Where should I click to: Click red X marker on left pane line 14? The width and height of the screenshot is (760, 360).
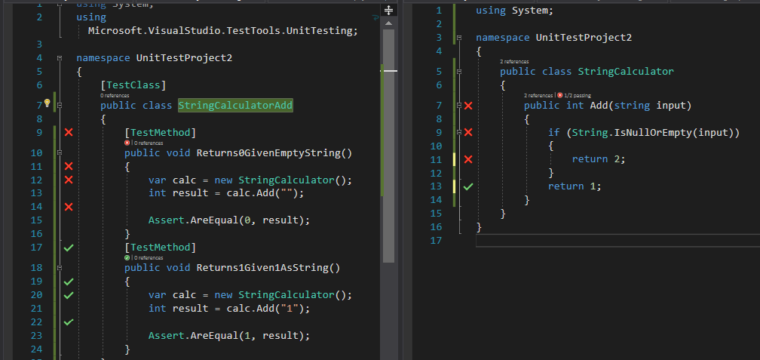coord(69,207)
